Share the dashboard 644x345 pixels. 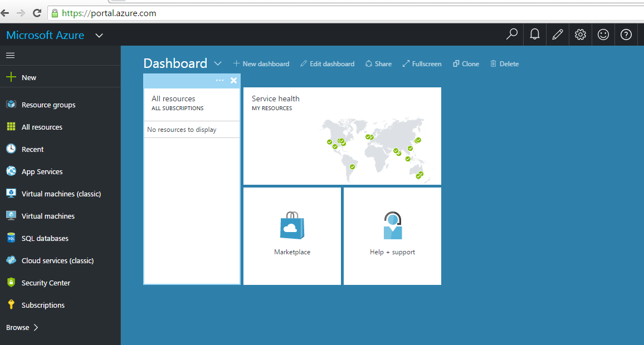click(379, 63)
